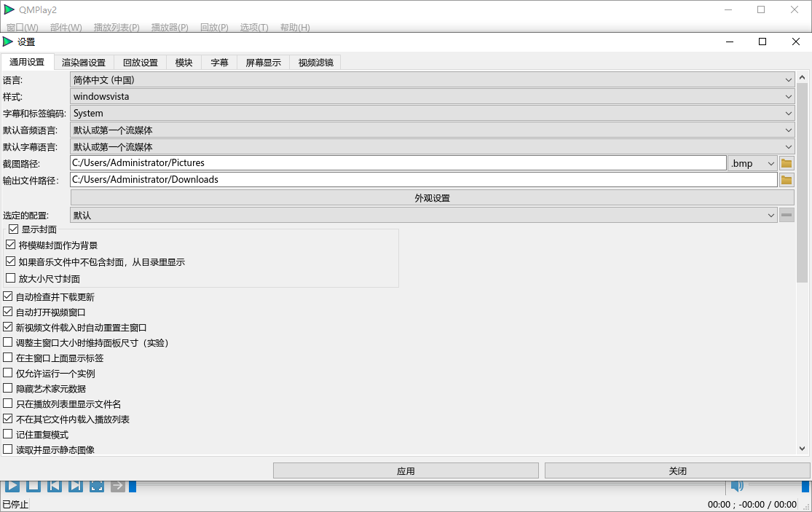The height and width of the screenshot is (512, 812).
Task: Click the settings dialog logo icon (设置)
Action: coord(8,42)
